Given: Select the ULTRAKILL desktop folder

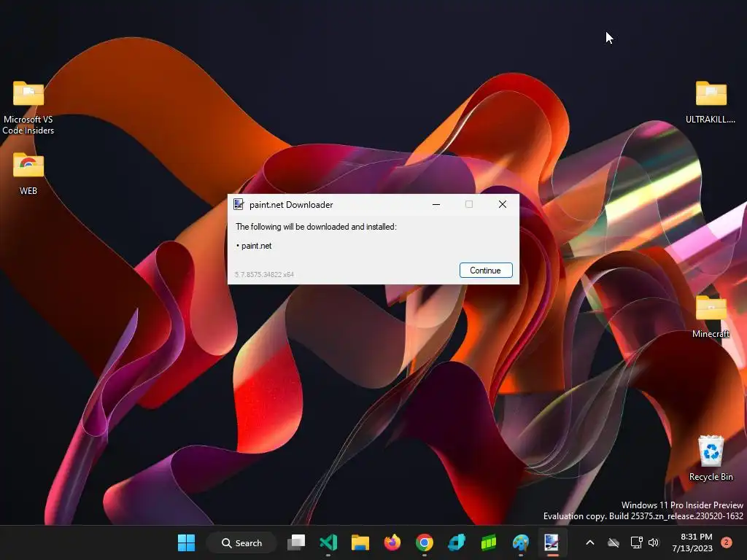Looking at the screenshot, I should 711,102.
